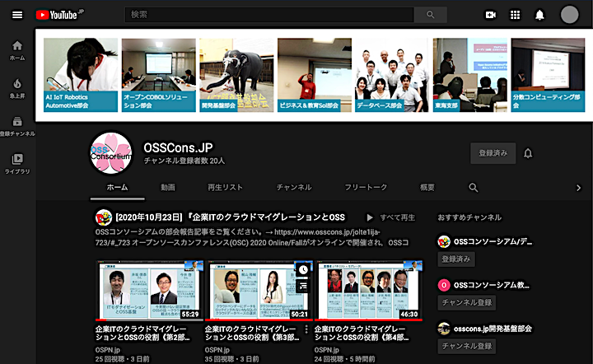Switch to the 再生リスト tab
Viewport: 593px width, 364px height.
[x=225, y=188]
